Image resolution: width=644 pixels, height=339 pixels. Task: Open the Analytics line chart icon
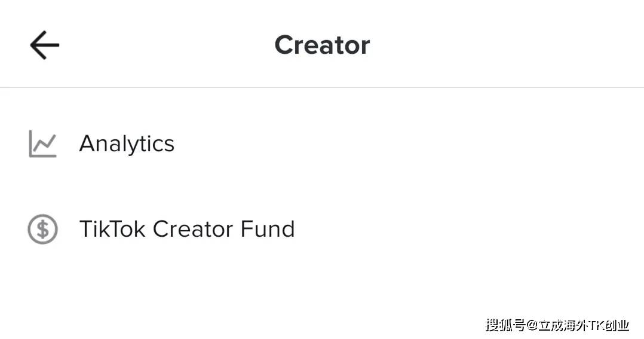pyautogui.click(x=42, y=144)
